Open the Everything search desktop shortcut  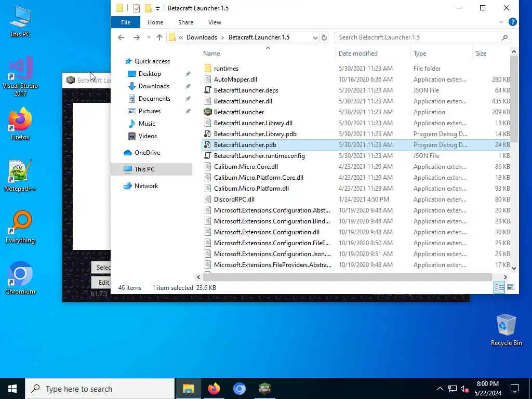[20, 227]
